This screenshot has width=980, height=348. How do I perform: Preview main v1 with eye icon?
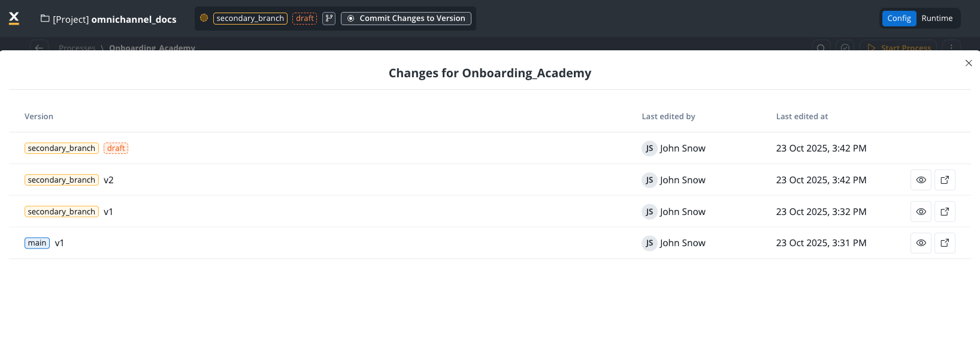click(921, 243)
